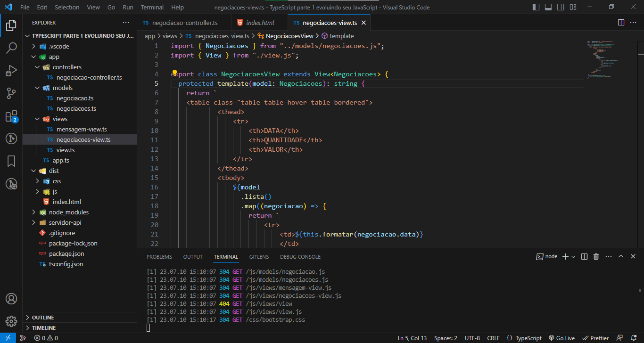Open the Terminal menu
Viewport: 644px width, 343px height.
[x=152, y=7]
